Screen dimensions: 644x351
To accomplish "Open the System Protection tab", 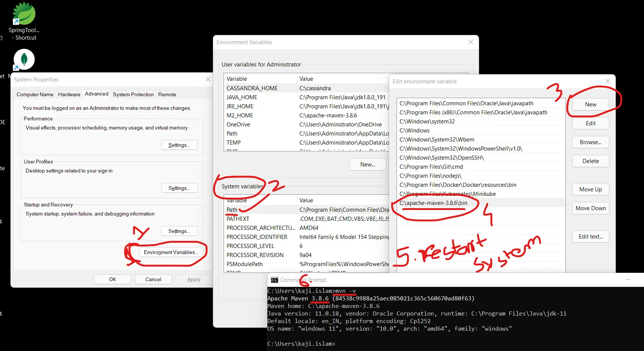I will (x=133, y=94).
